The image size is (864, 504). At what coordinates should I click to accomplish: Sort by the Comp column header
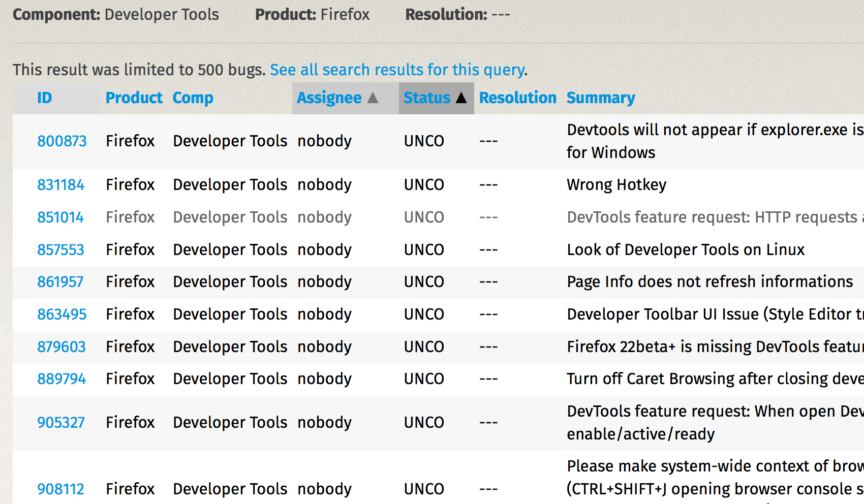tap(193, 98)
